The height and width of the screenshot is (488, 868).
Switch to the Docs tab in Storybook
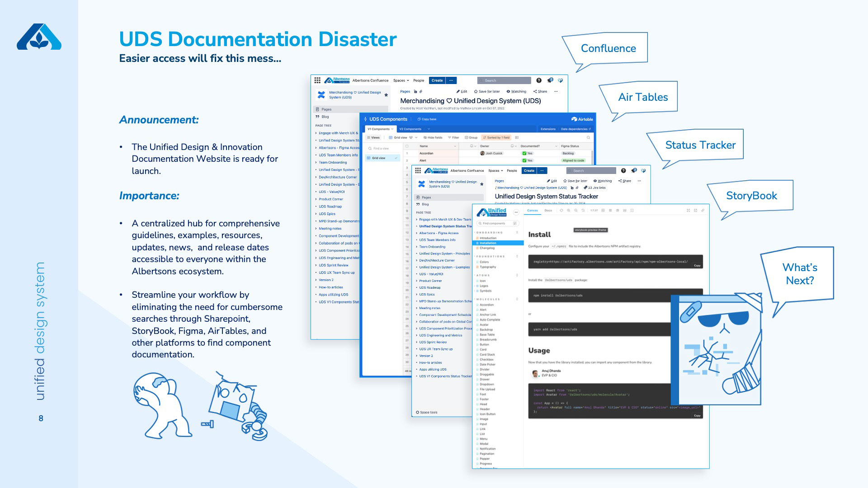point(548,211)
